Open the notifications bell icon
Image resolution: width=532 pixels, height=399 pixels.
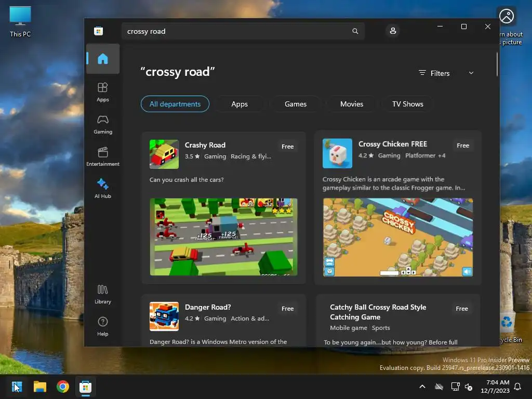518,387
